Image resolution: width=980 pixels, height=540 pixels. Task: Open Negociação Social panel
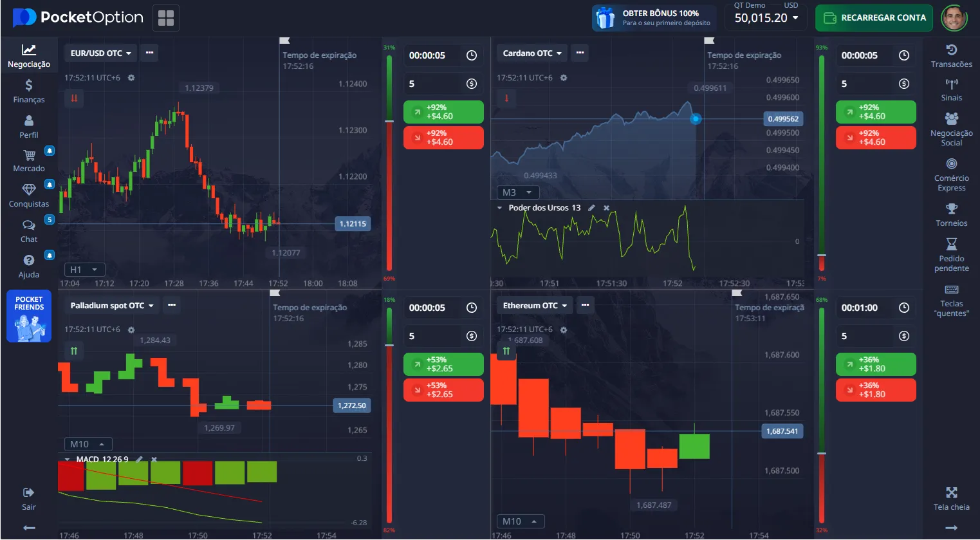951,129
